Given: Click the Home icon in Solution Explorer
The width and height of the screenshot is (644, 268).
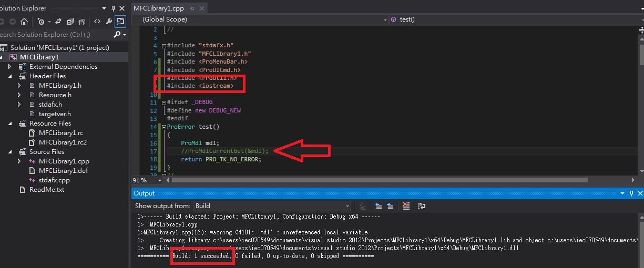Looking at the screenshot, I should (x=24, y=22).
